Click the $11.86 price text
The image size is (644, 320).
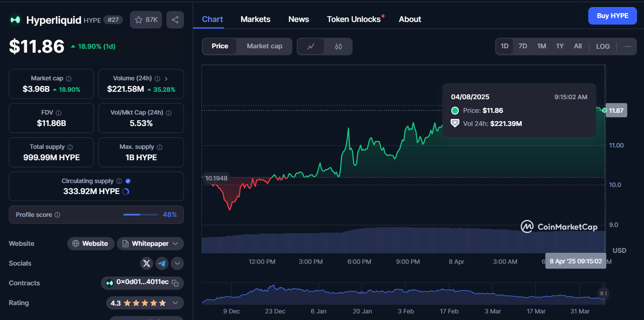(37, 47)
